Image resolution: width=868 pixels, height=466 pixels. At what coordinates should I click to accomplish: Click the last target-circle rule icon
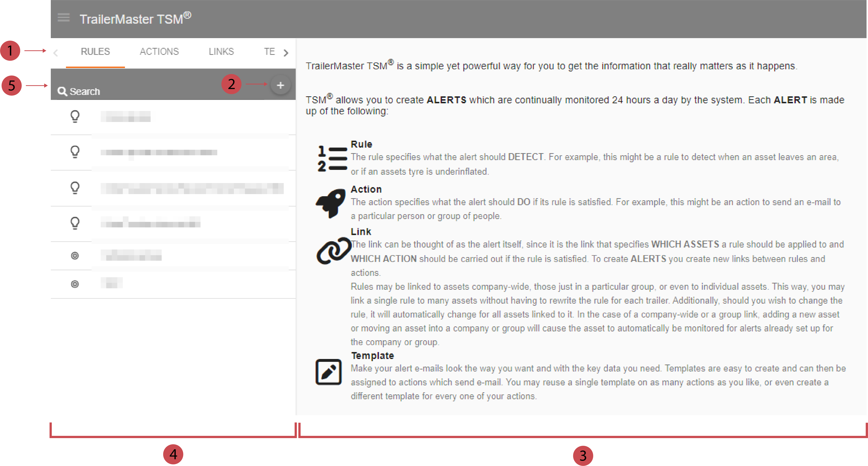(75, 284)
